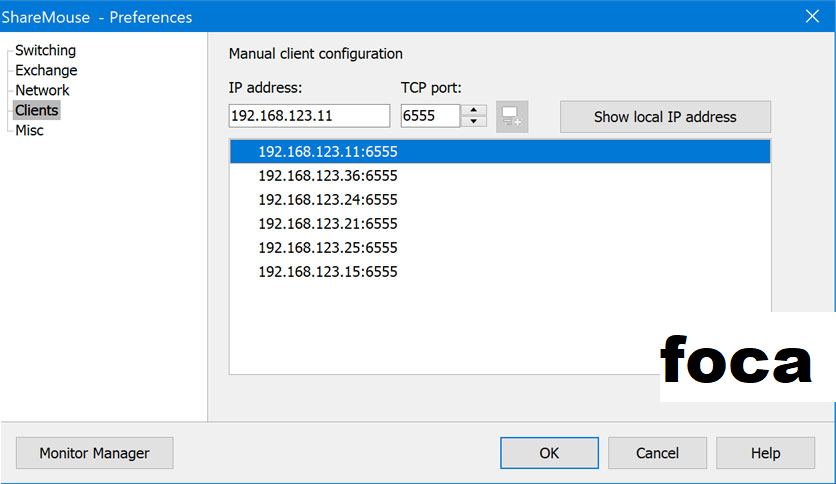Close the ShareMouse Preferences window
Screen dimensions: 836x484
pyautogui.click(x=812, y=17)
